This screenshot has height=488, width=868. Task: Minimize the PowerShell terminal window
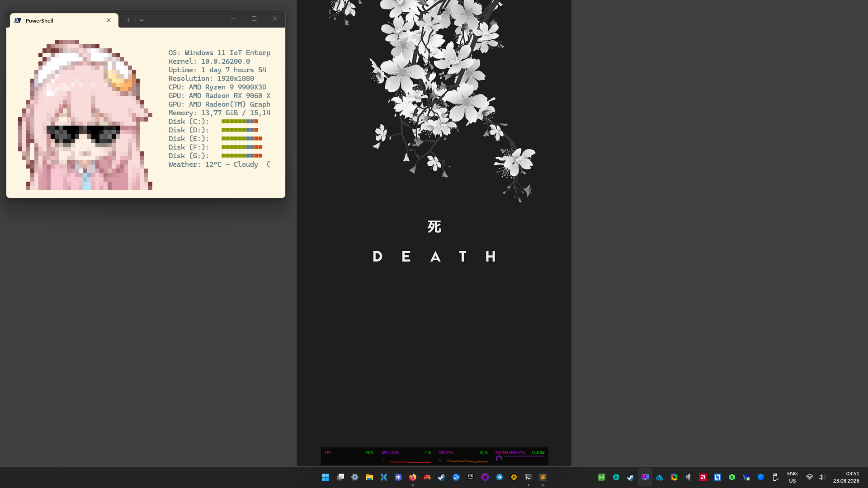click(x=233, y=19)
